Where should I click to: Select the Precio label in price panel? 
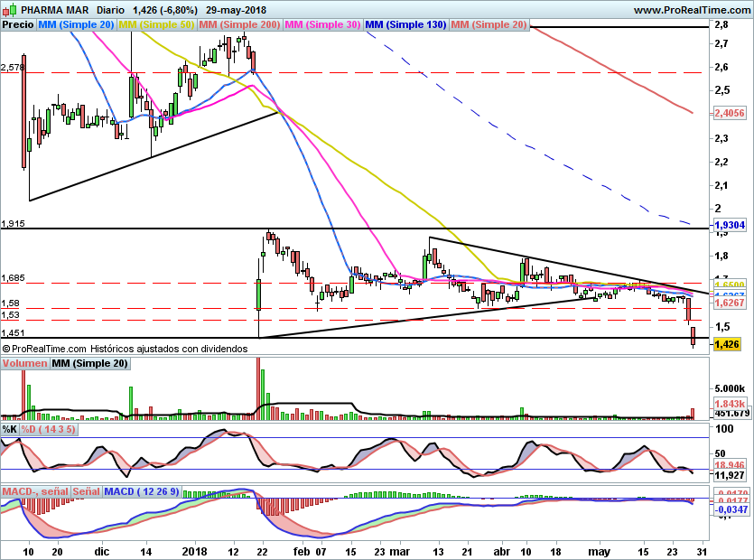point(18,24)
